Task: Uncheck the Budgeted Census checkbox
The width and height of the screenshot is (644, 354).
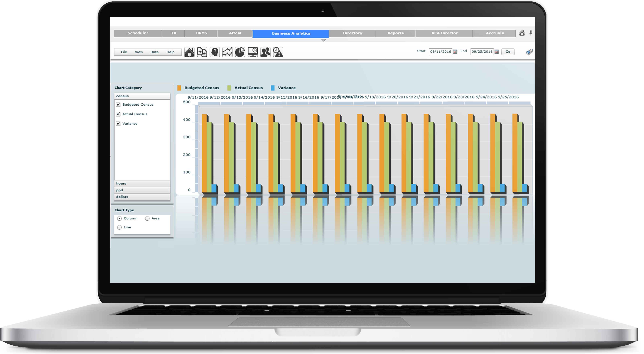Action: click(x=118, y=105)
